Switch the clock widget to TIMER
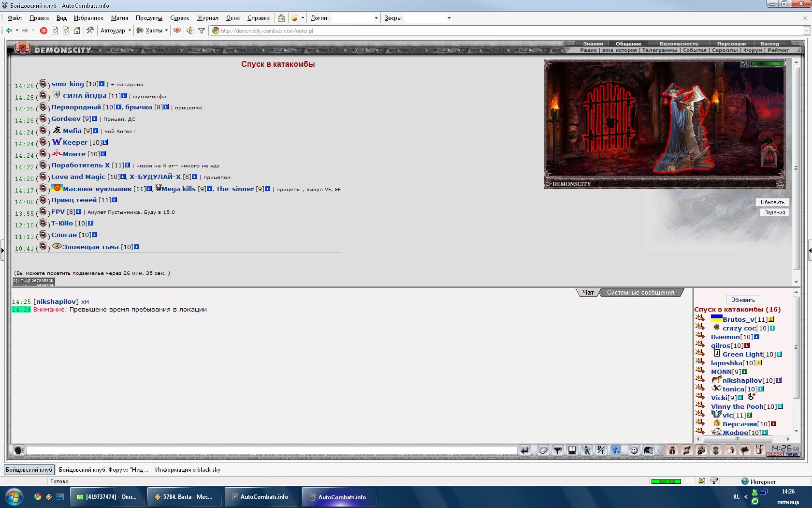 (x=792, y=454)
